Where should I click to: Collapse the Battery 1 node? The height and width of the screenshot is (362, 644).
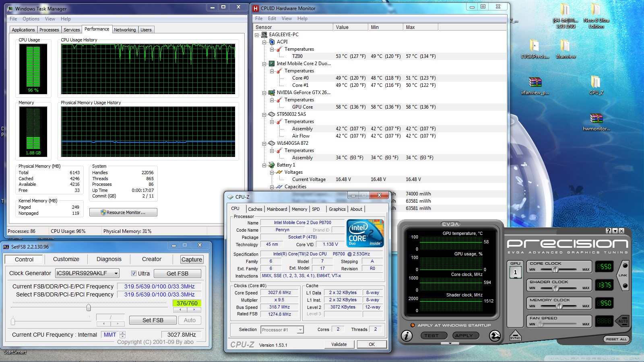tap(264, 165)
